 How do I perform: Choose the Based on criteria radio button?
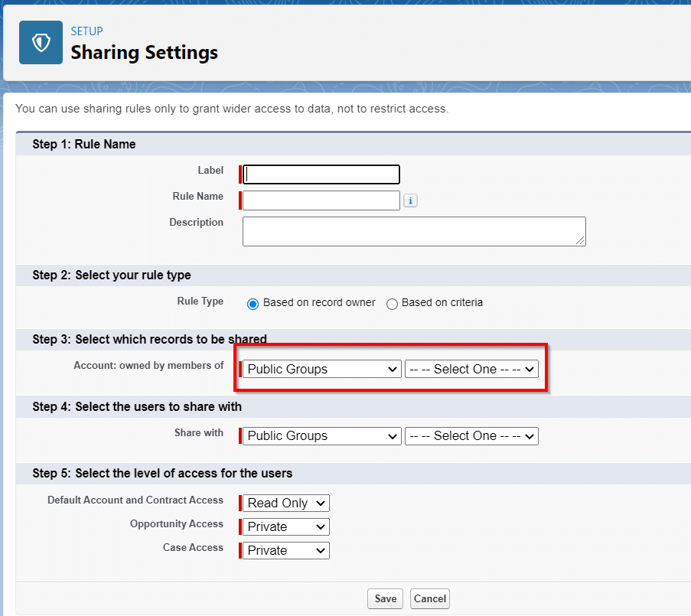coord(393,304)
